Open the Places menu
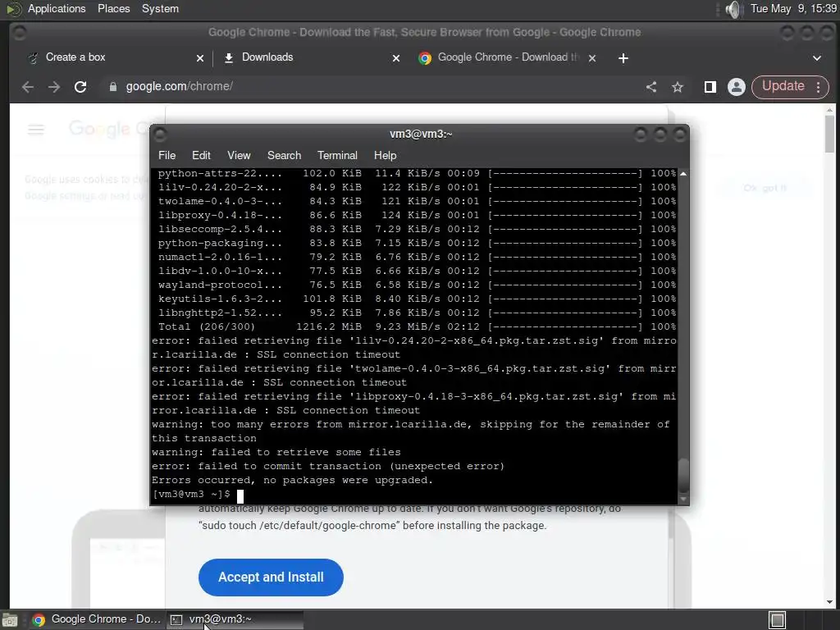 [x=113, y=8]
